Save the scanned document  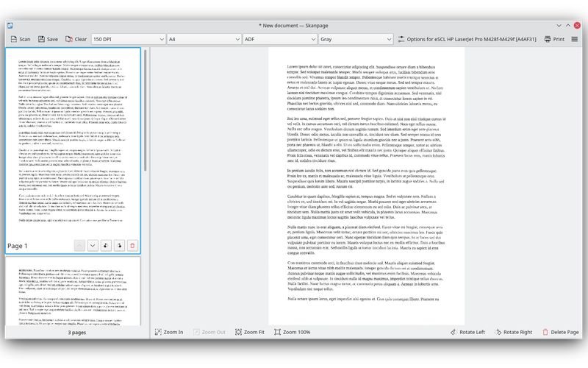(x=48, y=39)
